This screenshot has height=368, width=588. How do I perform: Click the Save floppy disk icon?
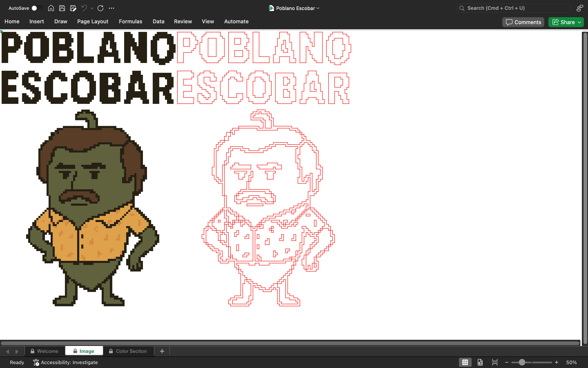(x=62, y=8)
